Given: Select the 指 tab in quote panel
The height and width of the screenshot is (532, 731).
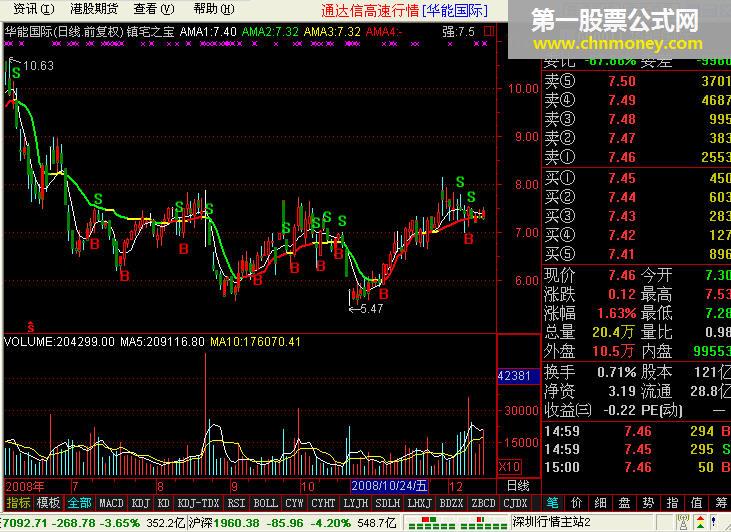Looking at the screenshot, I should tap(672, 503).
